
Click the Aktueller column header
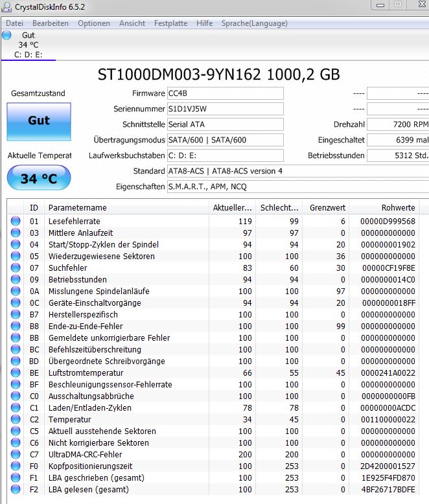pyautogui.click(x=232, y=208)
